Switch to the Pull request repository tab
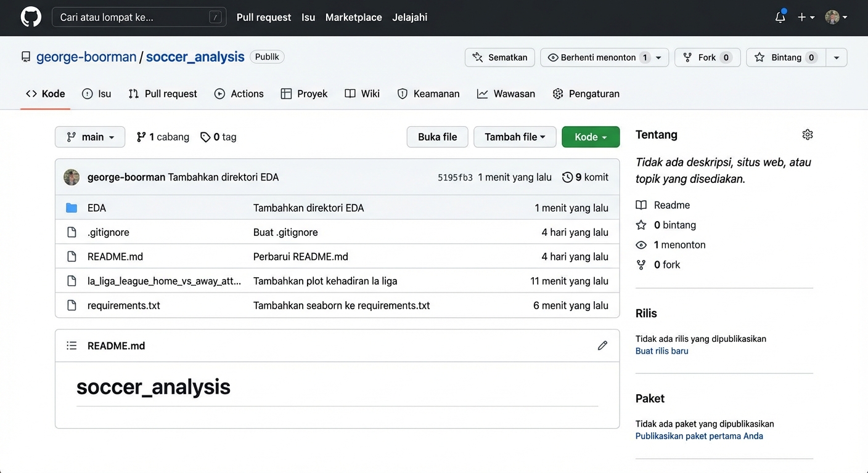The image size is (868, 473). coord(163,94)
